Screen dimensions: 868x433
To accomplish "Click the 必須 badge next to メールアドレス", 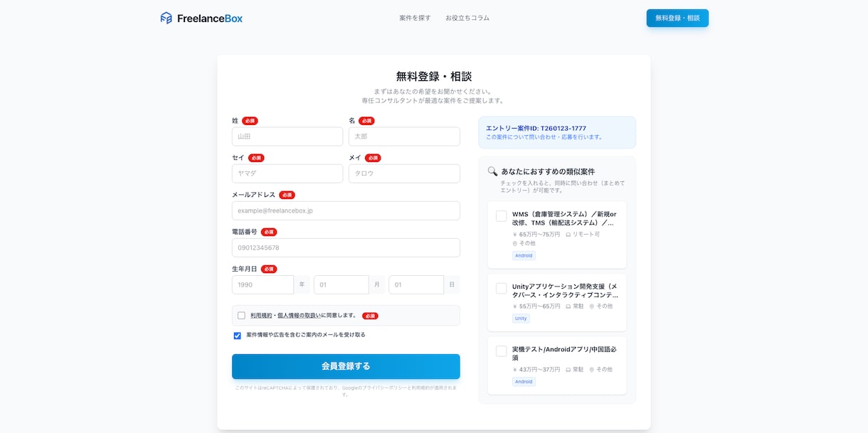I will [x=287, y=195].
